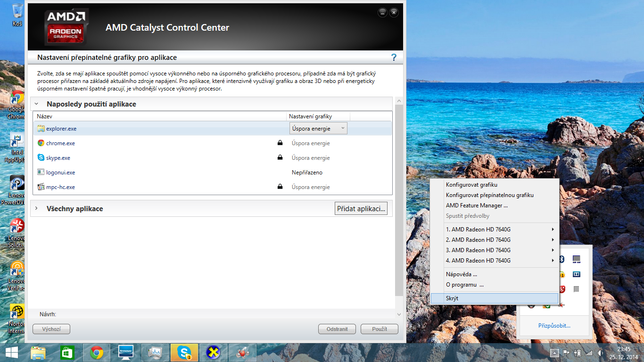This screenshot has height=362, width=644.
Task: Expand submenu of 3. AMD Radeon HD 7640G
Action: [x=553, y=250]
